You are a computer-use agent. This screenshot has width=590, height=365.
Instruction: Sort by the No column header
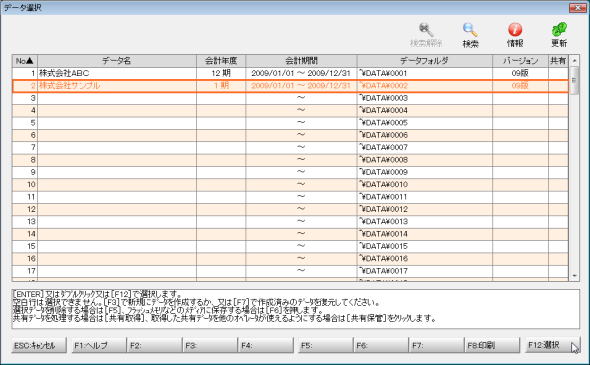click(x=25, y=61)
